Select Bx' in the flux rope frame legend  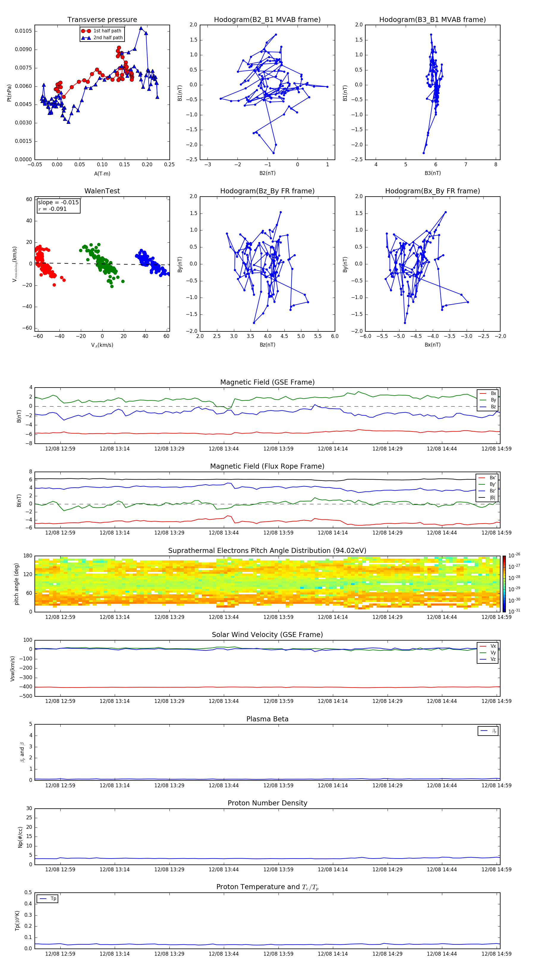coord(487,478)
